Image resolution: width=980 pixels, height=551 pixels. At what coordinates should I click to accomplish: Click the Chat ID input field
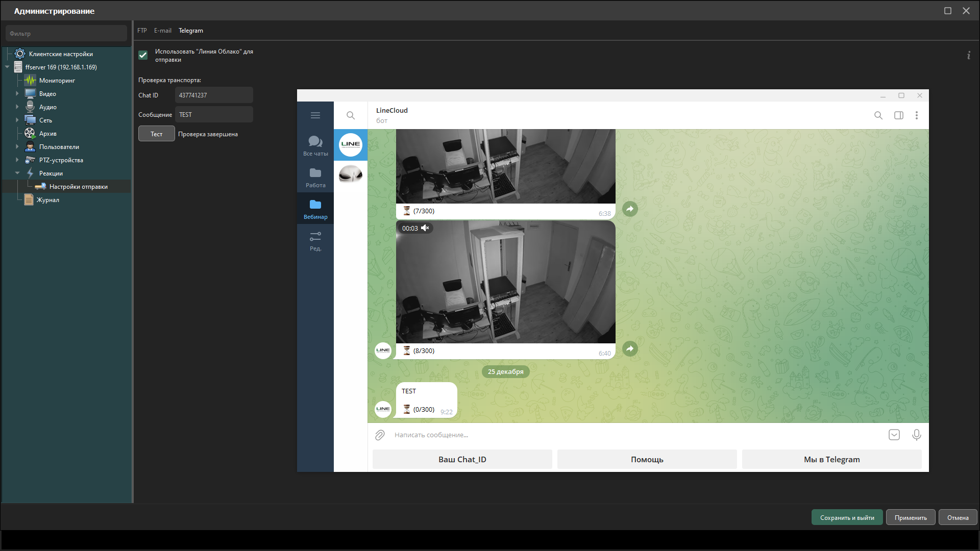[214, 95]
